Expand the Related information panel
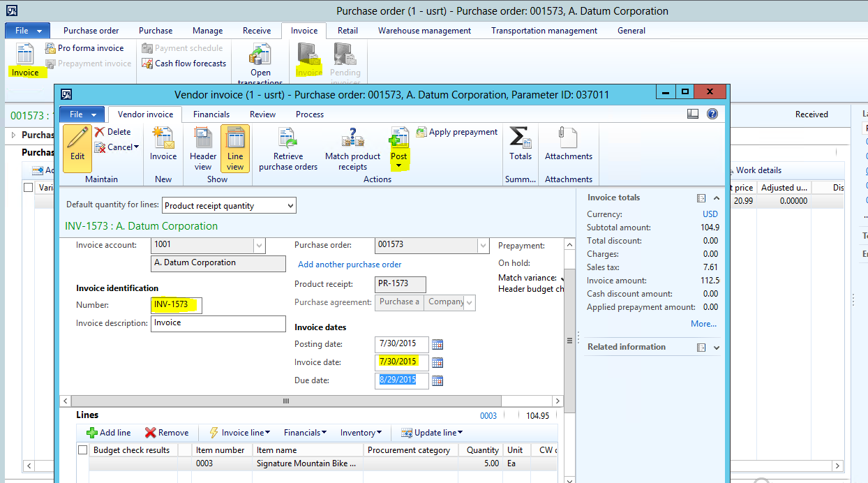868x483 pixels. (717, 348)
